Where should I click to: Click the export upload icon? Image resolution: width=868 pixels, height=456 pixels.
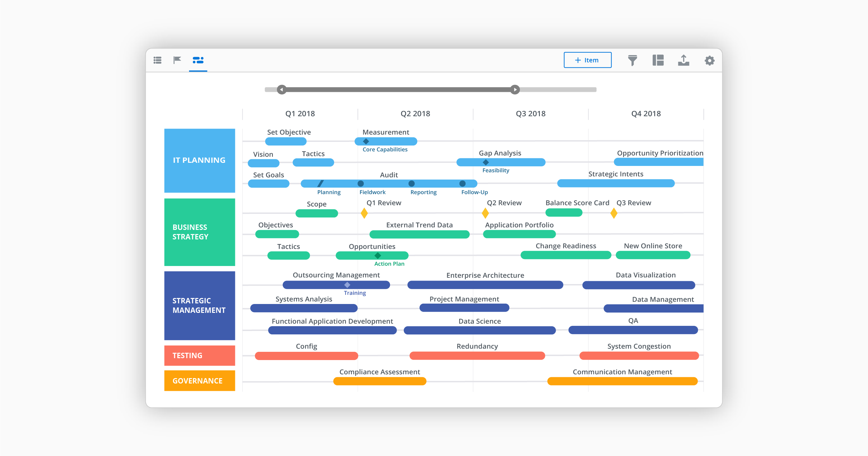(683, 60)
